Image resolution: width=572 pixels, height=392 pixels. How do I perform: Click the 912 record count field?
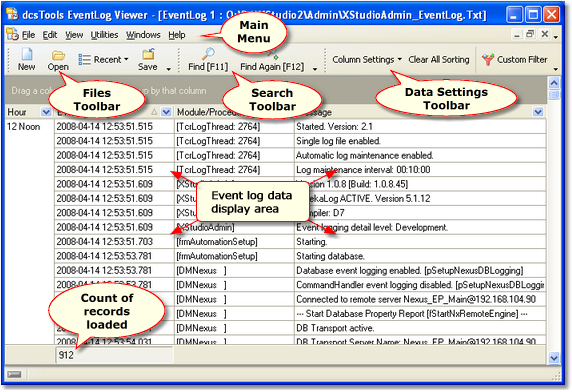115,355
